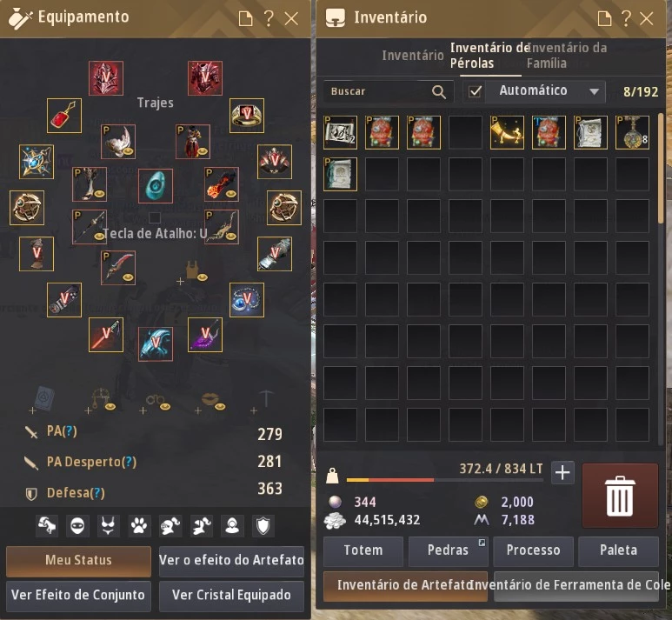The image size is (672, 620).
Task: Select the red gem necklace slot
Action: click(63, 116)
